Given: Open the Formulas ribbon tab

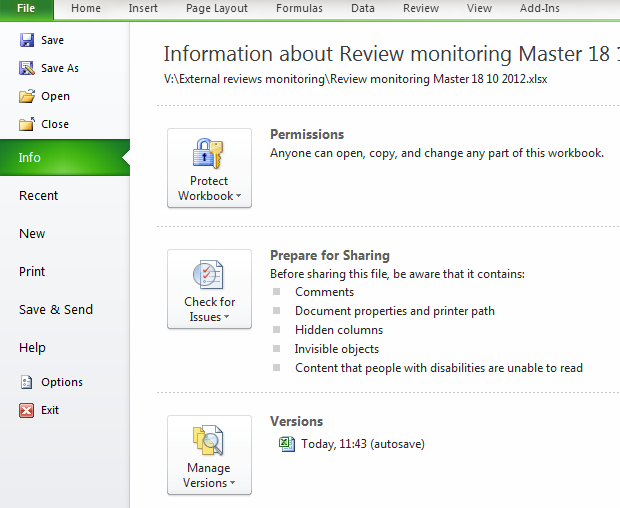Looking at the screenshot, I should [x=299, y=9].
